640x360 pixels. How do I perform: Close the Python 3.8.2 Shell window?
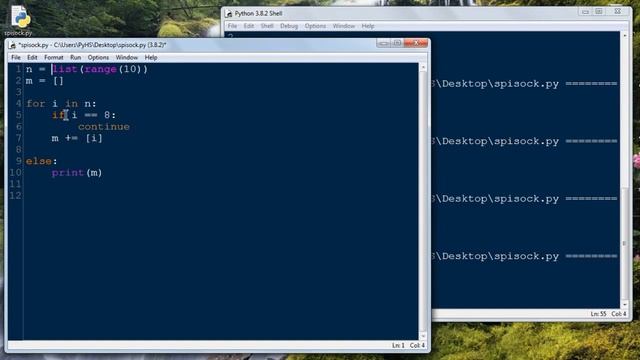[618, 12]
